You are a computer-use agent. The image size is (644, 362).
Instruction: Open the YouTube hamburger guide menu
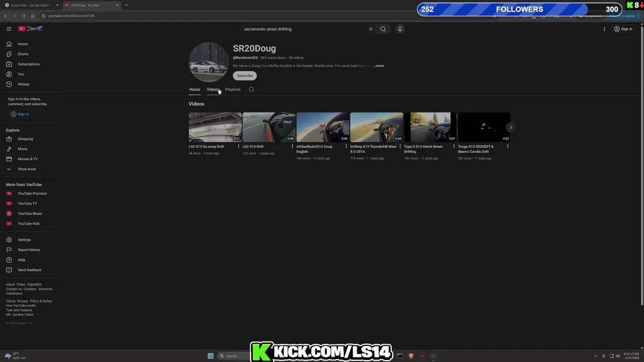9,29
